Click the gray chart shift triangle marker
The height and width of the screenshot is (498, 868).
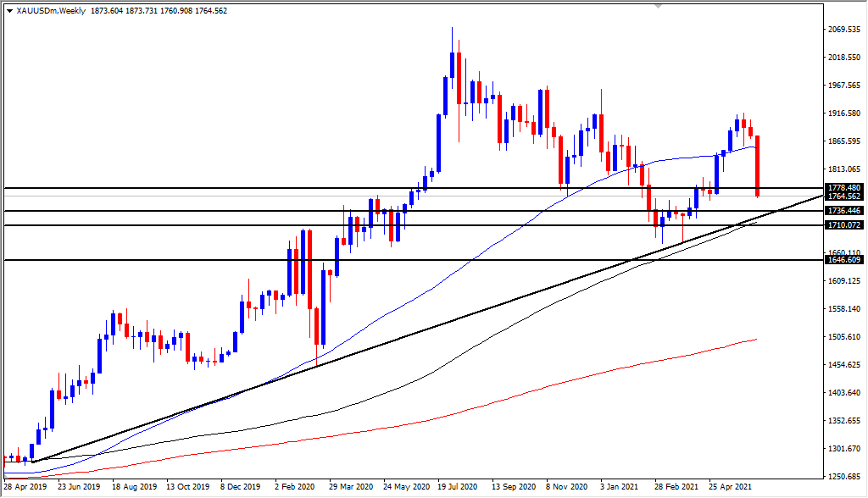click(658, 6)
